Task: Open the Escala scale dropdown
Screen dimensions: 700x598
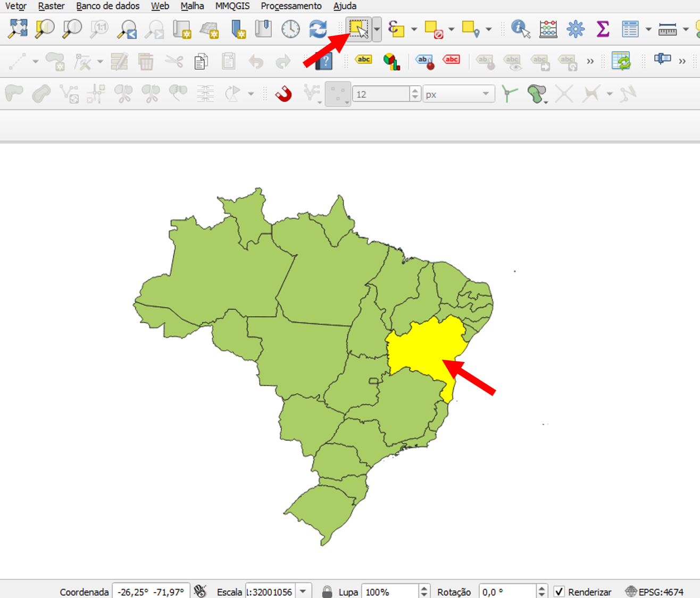Action: coord(303,592)
